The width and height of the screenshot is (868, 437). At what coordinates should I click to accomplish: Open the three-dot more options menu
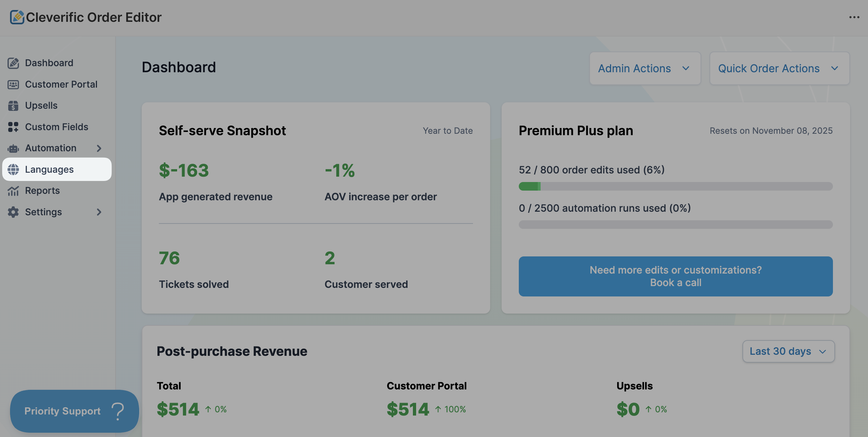tap(854, 17)
